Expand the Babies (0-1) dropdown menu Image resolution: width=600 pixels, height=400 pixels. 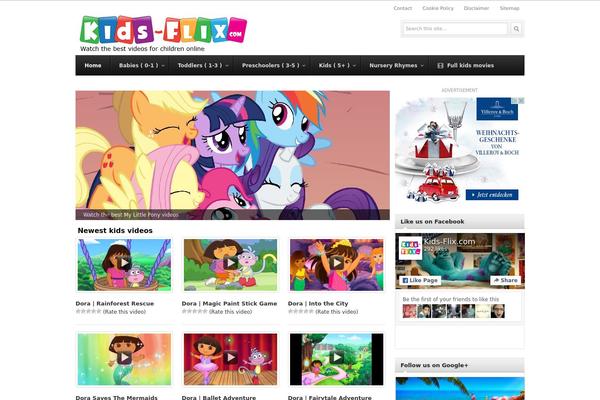tap(142, 65)
